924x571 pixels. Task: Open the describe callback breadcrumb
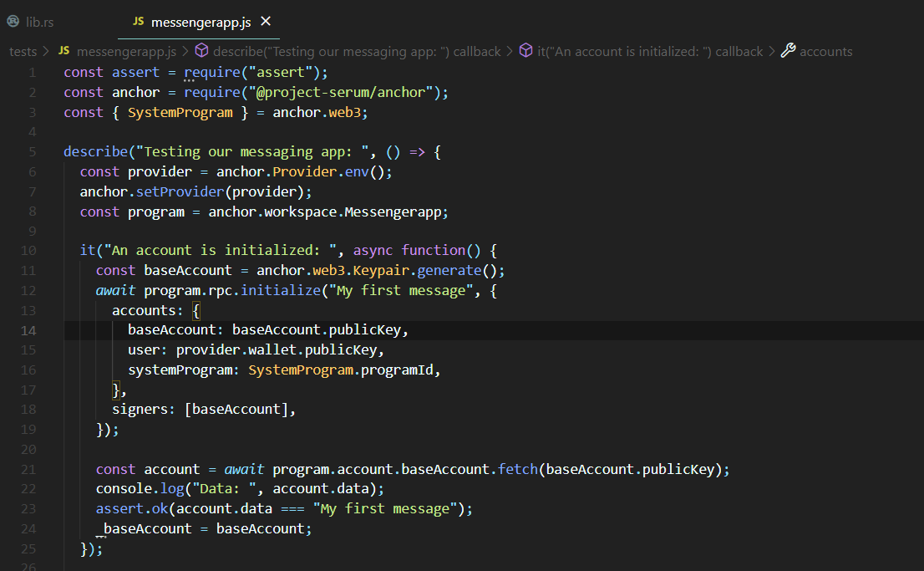tap(357, 52)
